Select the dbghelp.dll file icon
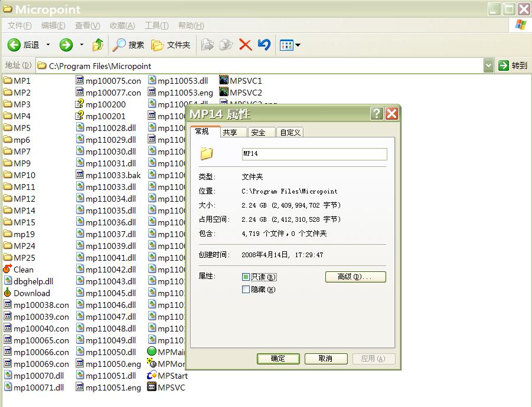532x407 pixels. point(8,281)
